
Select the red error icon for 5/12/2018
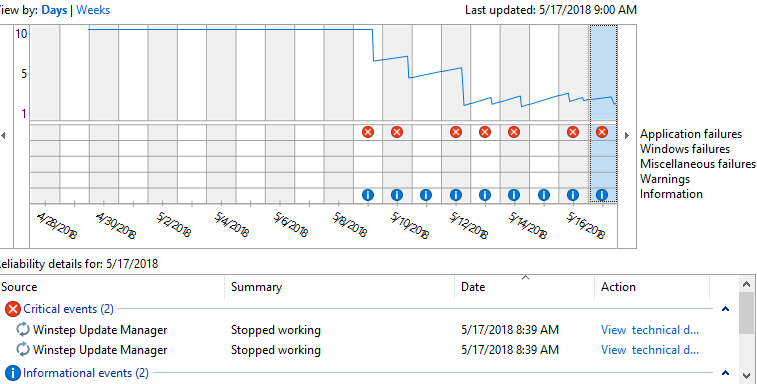click(x=455, y=132)
